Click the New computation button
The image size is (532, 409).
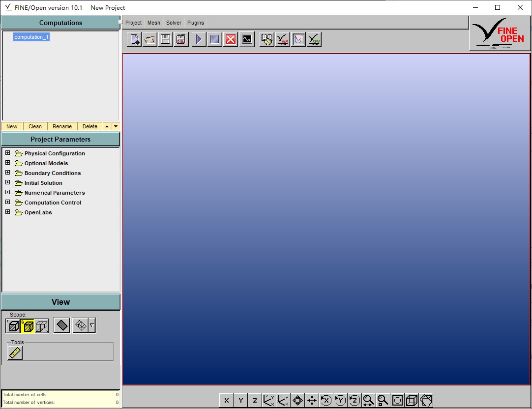[x=12, y=126]
